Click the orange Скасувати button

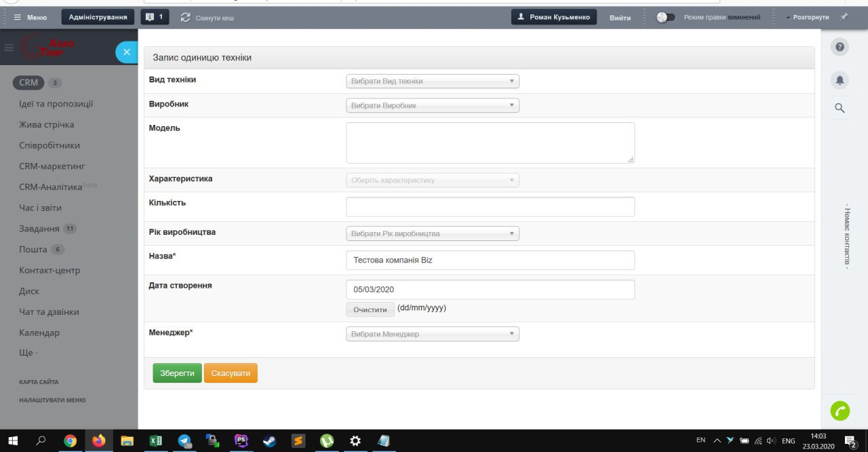[x=231, y=373]
